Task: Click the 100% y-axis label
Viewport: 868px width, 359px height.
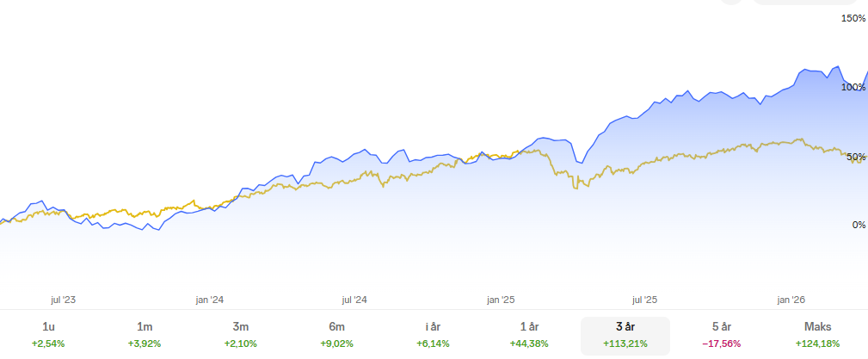Action: click(x=853, y=87)
